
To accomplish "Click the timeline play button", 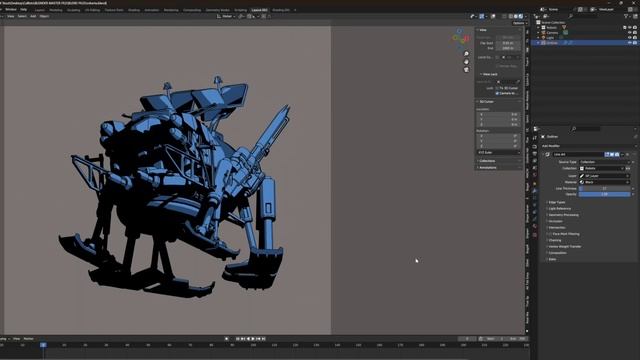I will coord(253,339).
